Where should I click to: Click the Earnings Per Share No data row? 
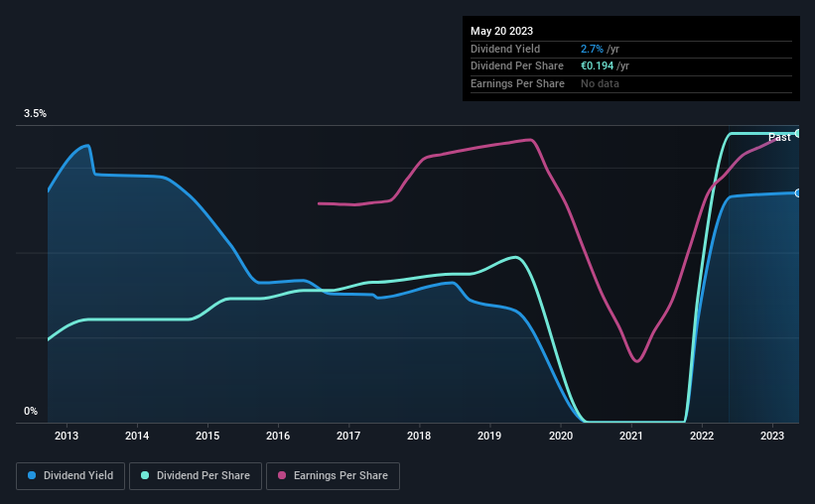click(631, 83)
